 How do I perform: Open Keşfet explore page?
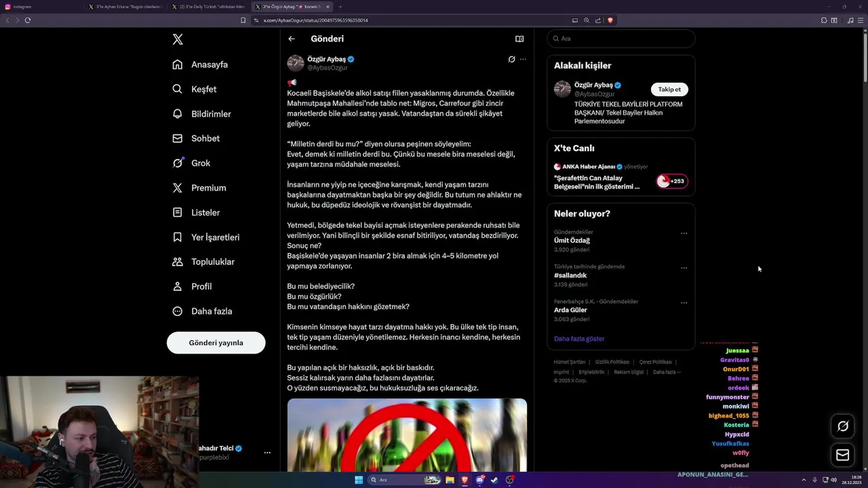(195, 89)
